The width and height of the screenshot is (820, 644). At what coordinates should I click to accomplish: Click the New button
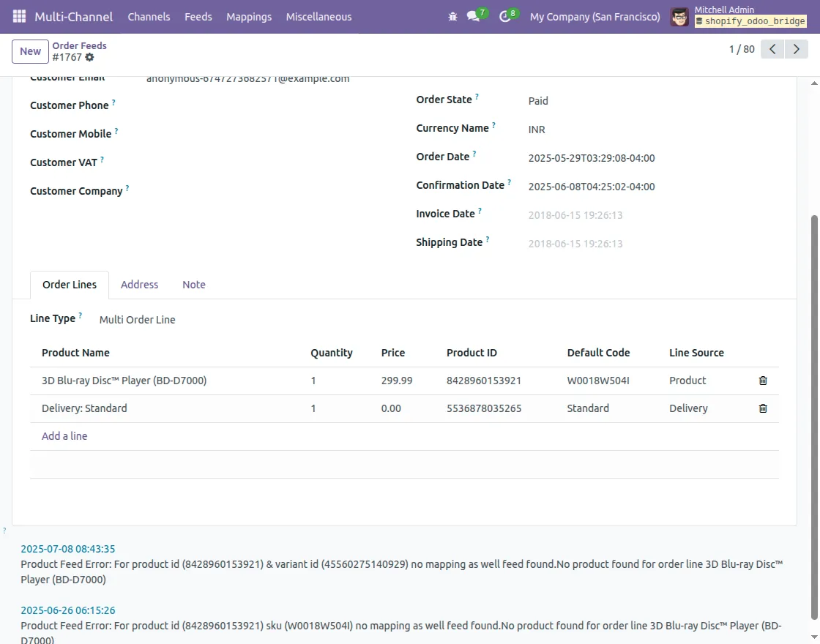click(x=30, y=51)
